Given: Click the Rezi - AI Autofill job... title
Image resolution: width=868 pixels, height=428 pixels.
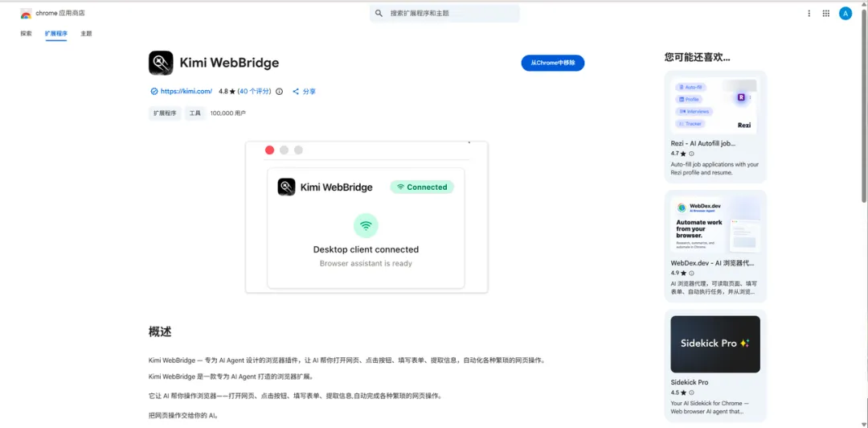Looking at the screenshot, I should pyautogui.click(x=703, y=143).
